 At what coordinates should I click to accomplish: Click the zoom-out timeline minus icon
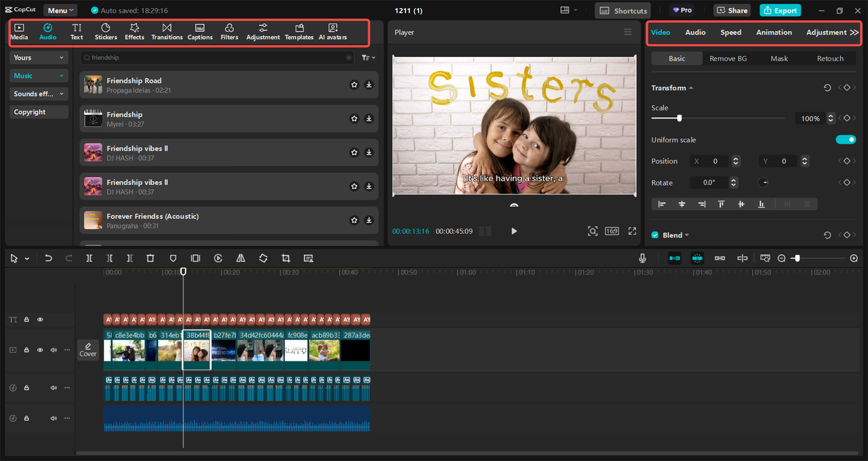click(782, 258)
